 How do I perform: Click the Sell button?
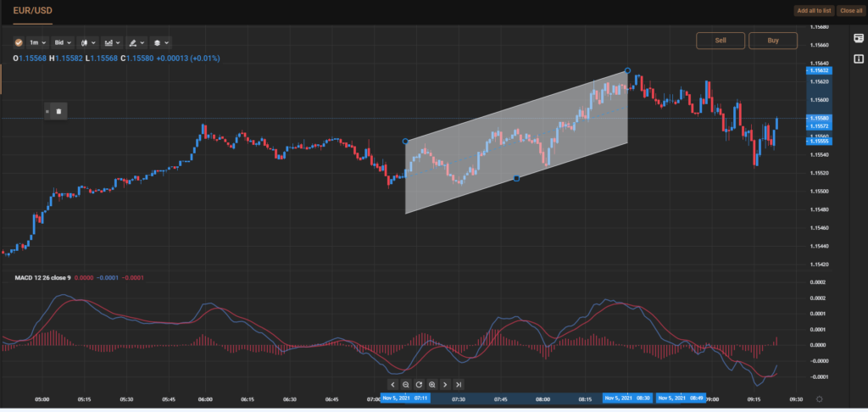[x=721, y=40]
